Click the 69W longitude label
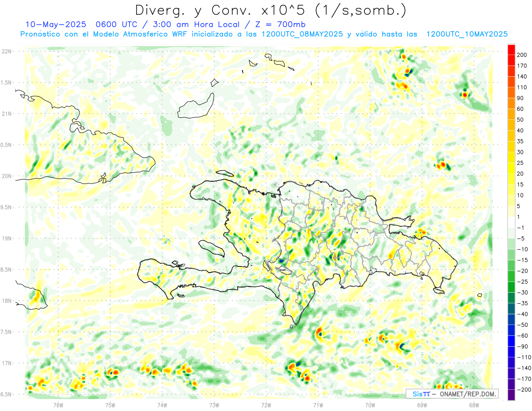Screen dimensions: 532x411 pos(422,405)
